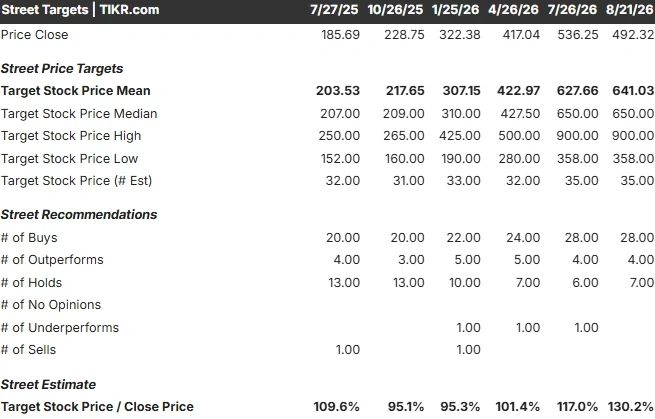The width and height of the screenshot is (655, 419).
Task: Select the 7/27/25 date column header
Action: [x=334, y=10]
